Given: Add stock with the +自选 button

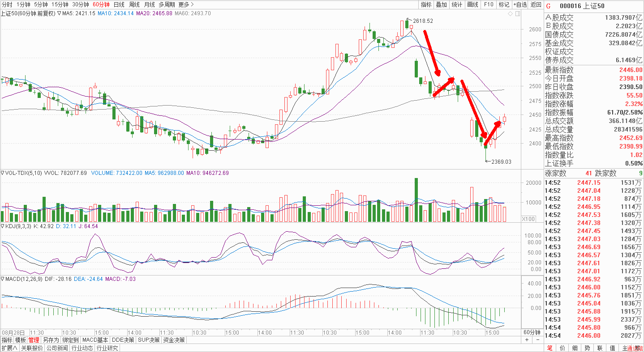Looking at the screenshot, I should (x=520, y=4).
